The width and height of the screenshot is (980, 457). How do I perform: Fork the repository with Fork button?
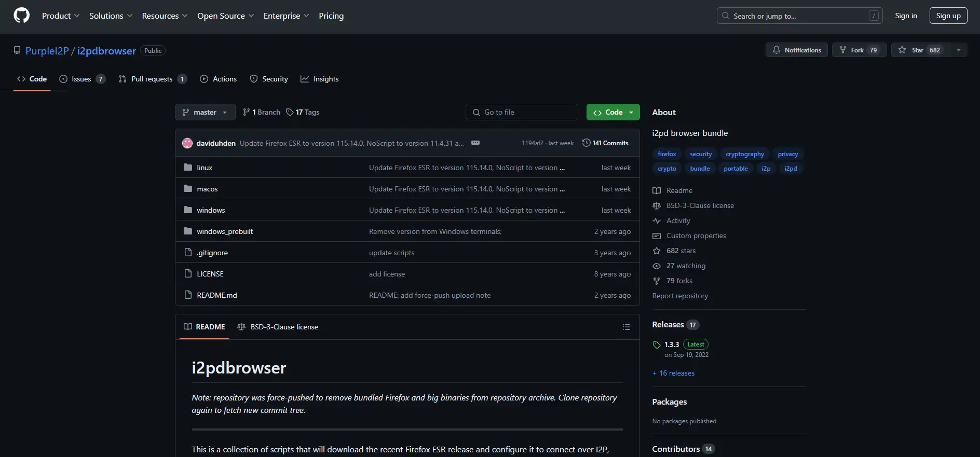[859, 50]
